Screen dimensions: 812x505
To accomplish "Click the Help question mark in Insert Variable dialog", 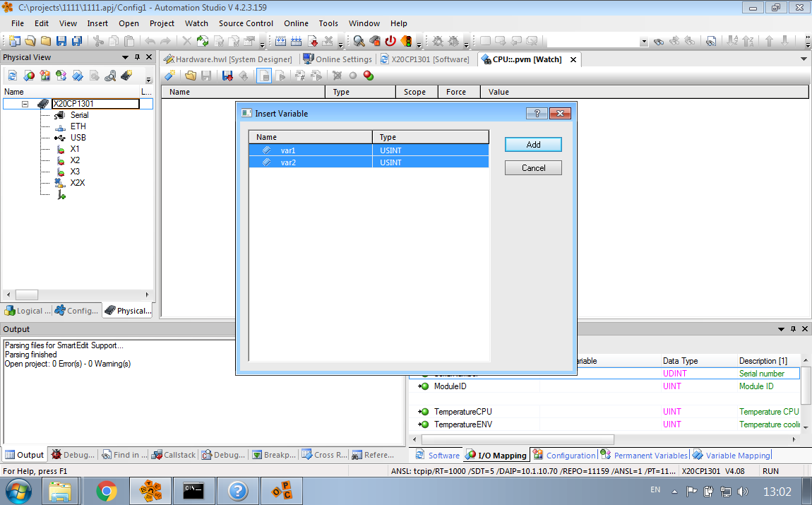I will click(x=537, y=114).
